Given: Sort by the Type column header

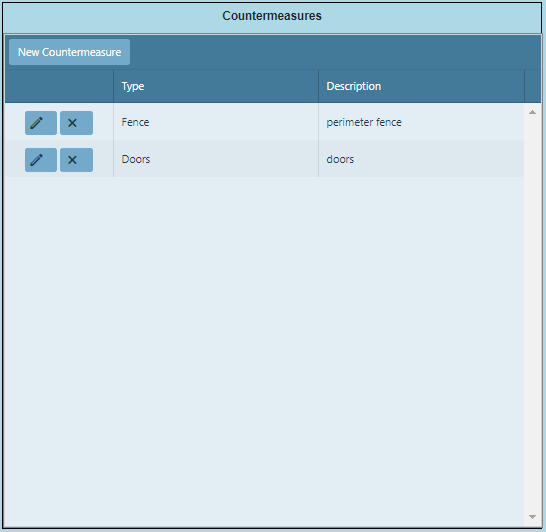Looking at the screenshot, I should pos(216,86).
